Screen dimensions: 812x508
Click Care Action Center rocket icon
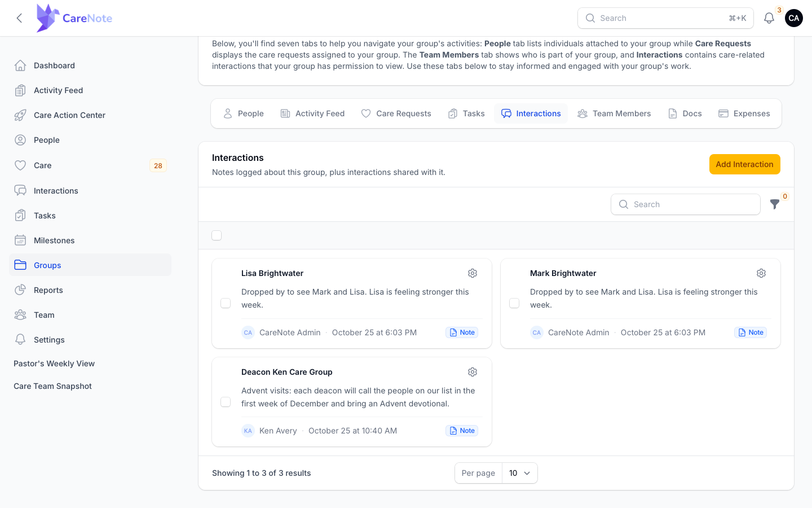click(x=20, y=115)
